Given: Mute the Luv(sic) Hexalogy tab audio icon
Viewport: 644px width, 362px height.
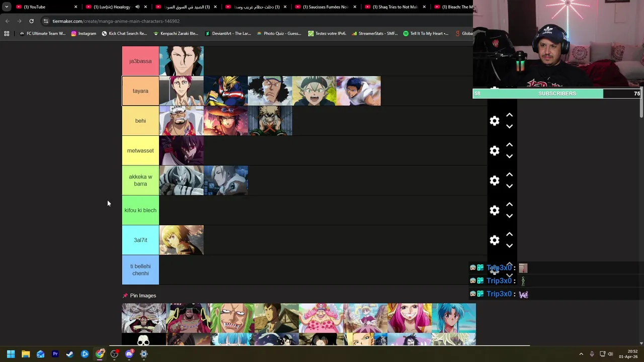Looking at the screenshot, I should pos(137,7).
